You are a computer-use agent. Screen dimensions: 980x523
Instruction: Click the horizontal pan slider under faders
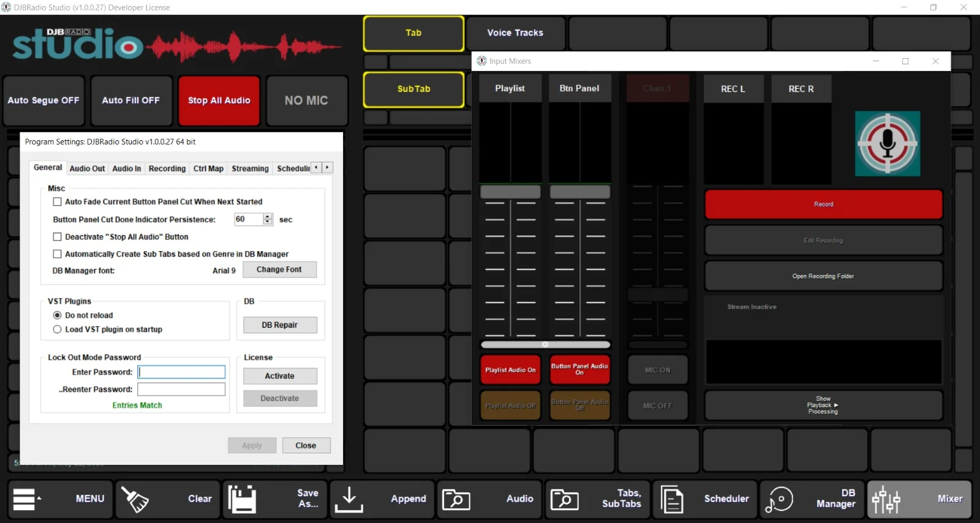coord(545,344)
